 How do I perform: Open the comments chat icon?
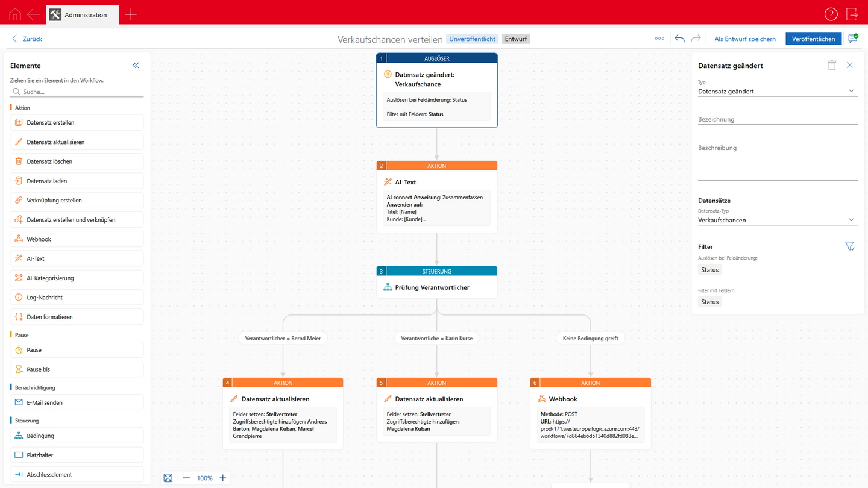[x=853, y=39]
